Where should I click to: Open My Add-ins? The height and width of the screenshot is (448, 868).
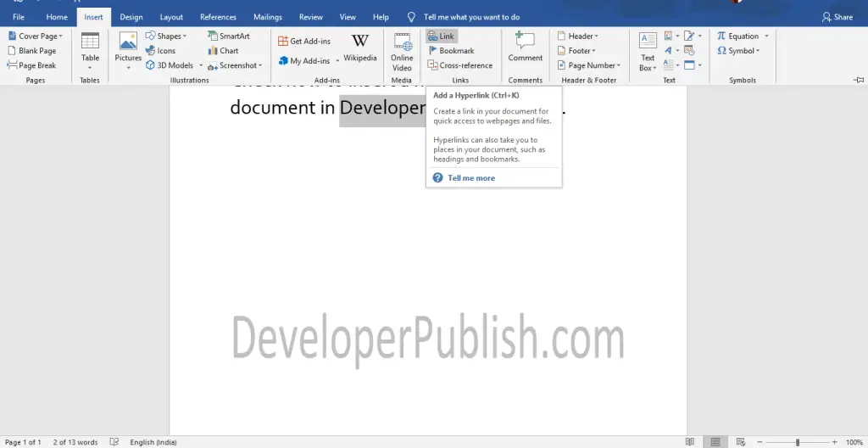[x=304, y=61]
